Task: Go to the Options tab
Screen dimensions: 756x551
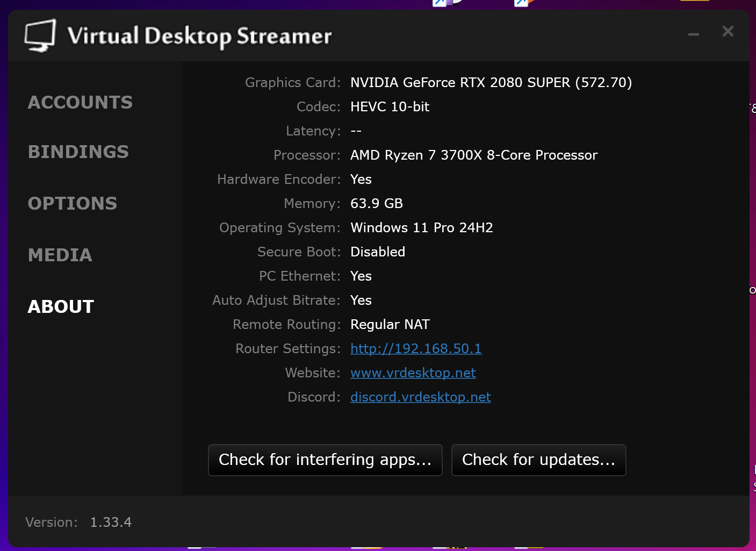Action: (x=73, y=203)
